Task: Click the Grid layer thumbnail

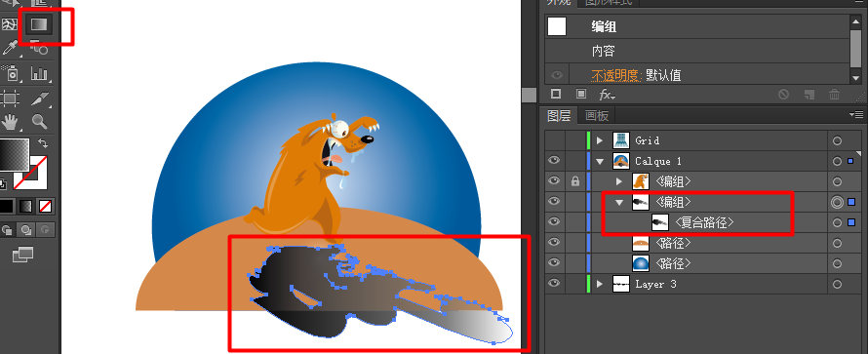Action: (x=621, y=140)
